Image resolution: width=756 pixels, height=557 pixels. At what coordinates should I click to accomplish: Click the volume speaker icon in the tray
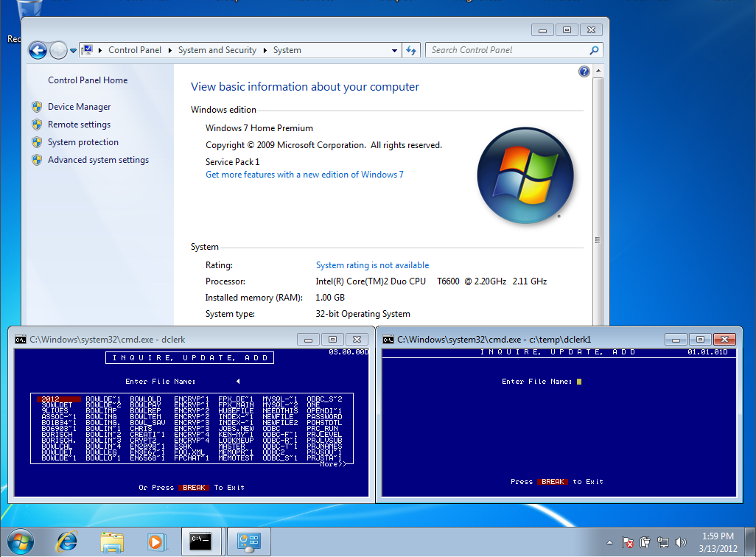coord(680,542)
